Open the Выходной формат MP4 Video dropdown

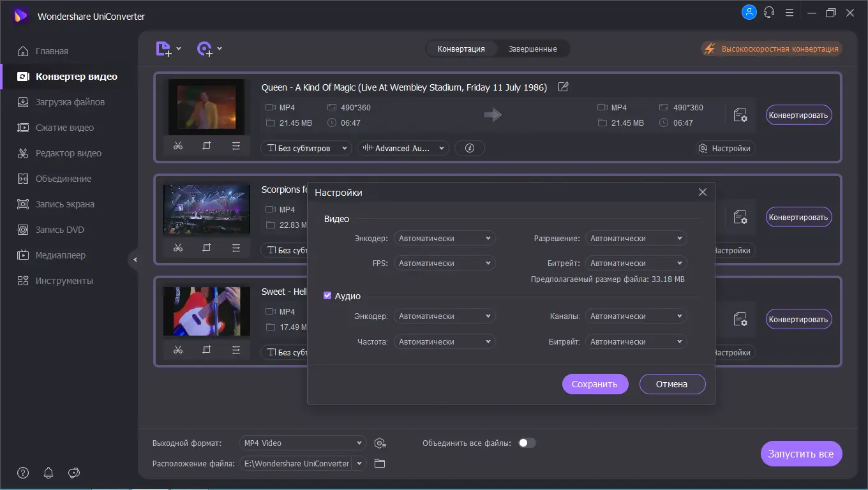pyautogui.click(x=303, y=443)
